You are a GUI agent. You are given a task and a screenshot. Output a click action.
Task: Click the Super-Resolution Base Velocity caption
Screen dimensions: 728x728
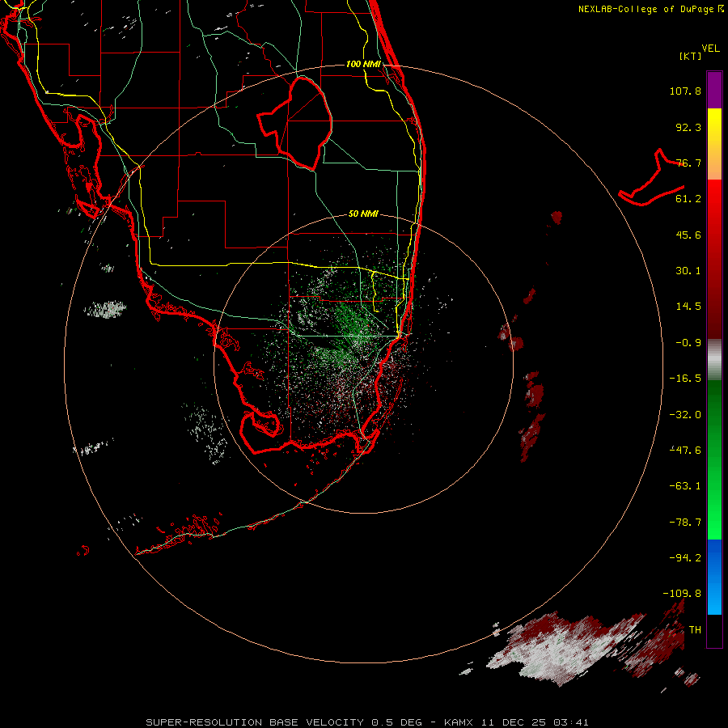pyautogui.click(x=367, y=722)
